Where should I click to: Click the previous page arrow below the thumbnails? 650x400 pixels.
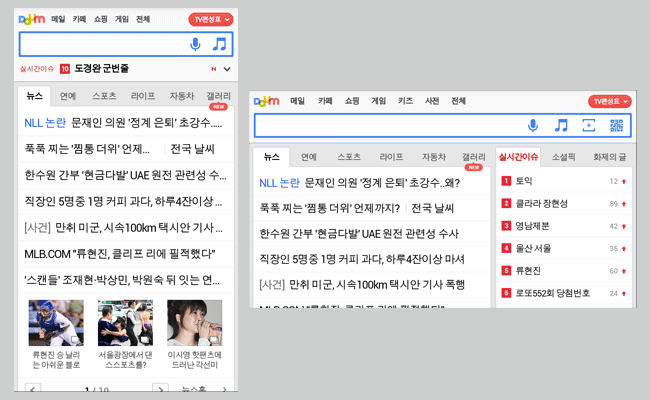coord(35,388)
